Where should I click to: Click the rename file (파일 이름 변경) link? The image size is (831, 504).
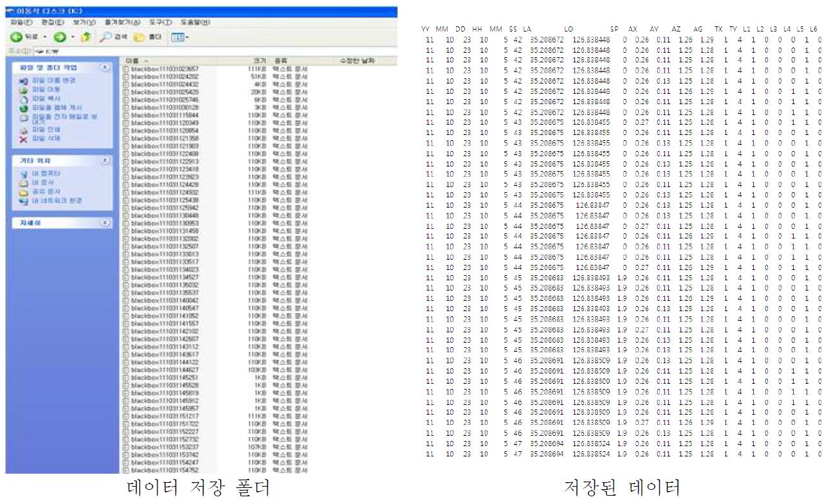click(x=53, y=80)
